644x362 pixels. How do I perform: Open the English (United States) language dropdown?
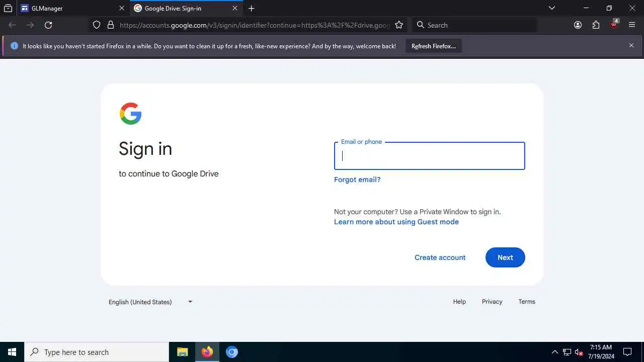click(x=150, y=302)
